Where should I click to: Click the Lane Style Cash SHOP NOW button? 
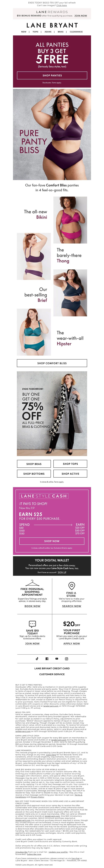click(52, 541)
